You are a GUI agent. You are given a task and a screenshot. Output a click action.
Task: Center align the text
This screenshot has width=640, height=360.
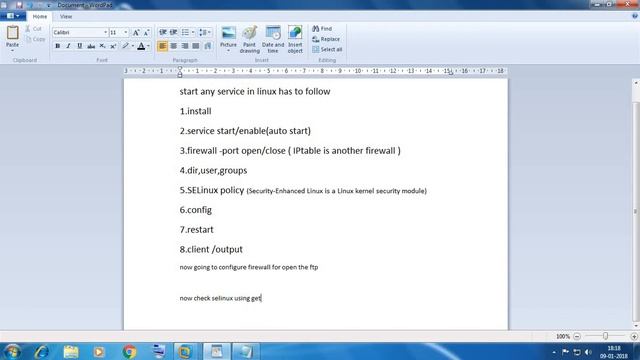click(173, 46)
